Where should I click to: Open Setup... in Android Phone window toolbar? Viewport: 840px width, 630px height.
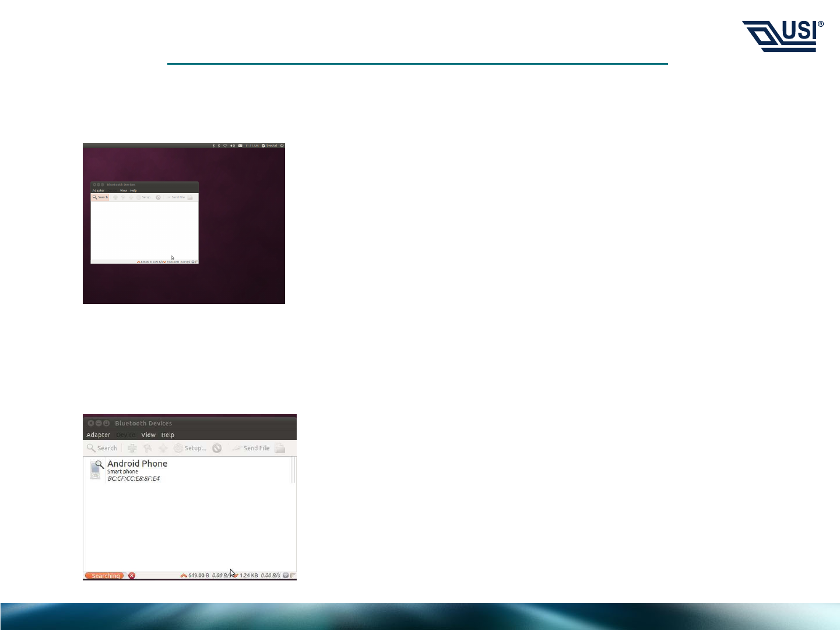190,448
